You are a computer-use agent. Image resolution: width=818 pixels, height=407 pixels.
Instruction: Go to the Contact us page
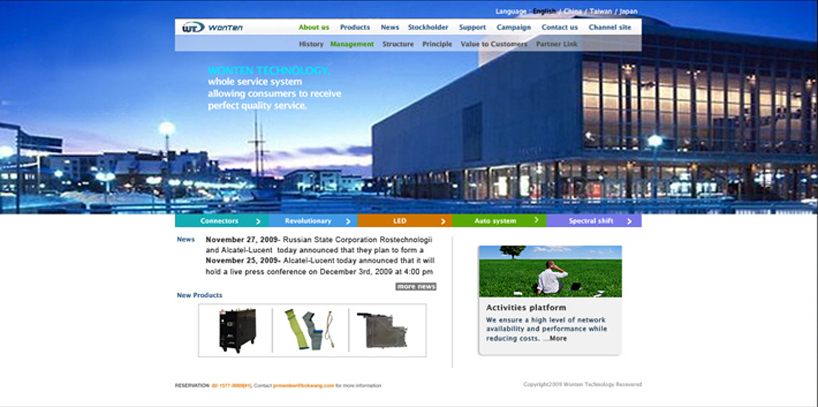559,27
